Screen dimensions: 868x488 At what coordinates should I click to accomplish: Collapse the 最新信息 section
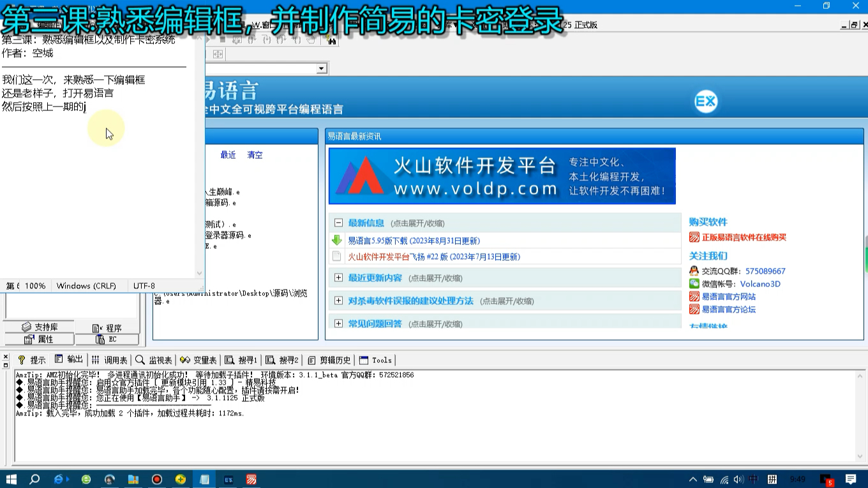click(x=338, y=223)
